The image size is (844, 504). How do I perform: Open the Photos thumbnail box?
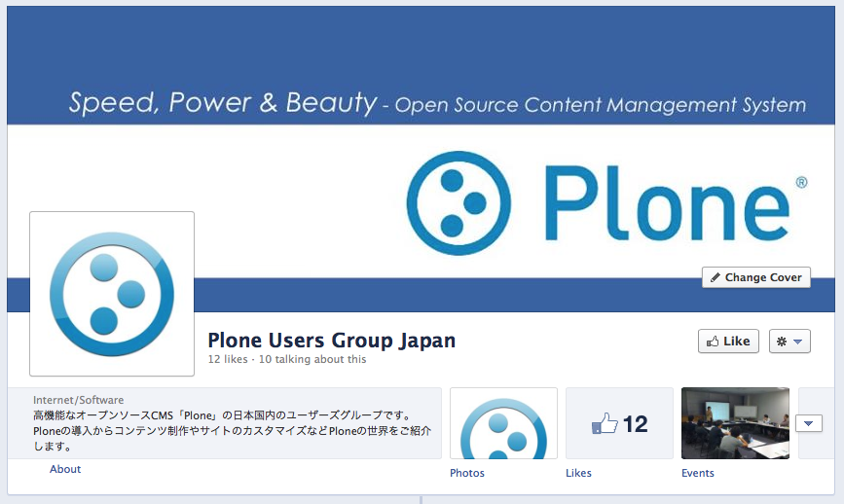503,423
